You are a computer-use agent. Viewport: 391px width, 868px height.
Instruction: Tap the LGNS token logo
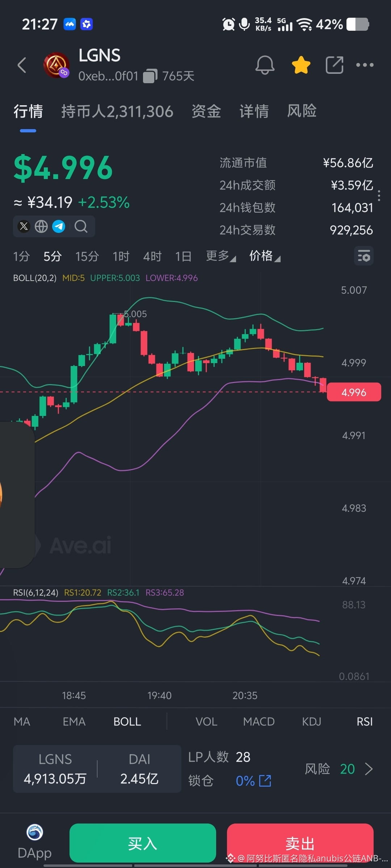[56, 65]
